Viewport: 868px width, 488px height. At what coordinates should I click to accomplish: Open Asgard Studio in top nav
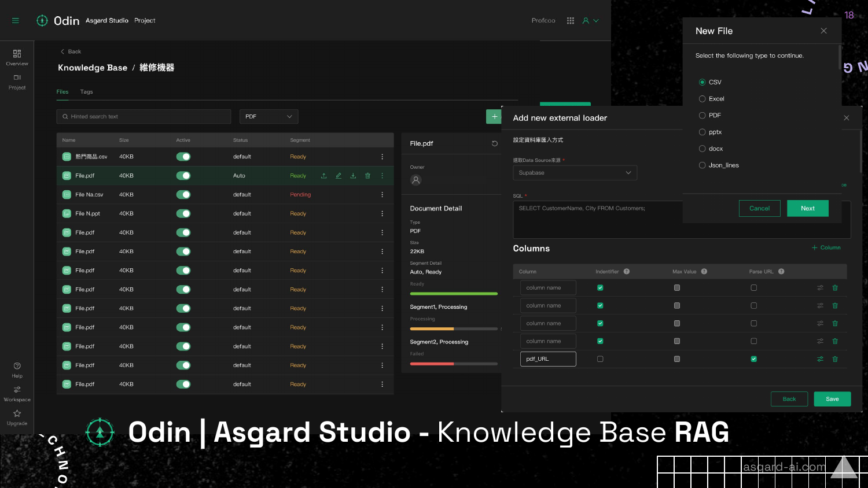click(x=107, y=21)
